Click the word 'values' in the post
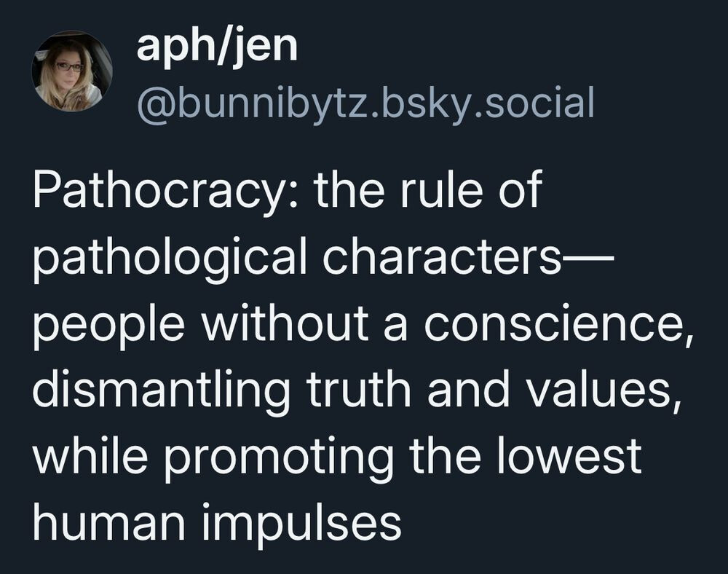The image size is (728, 574). point(599,389)
